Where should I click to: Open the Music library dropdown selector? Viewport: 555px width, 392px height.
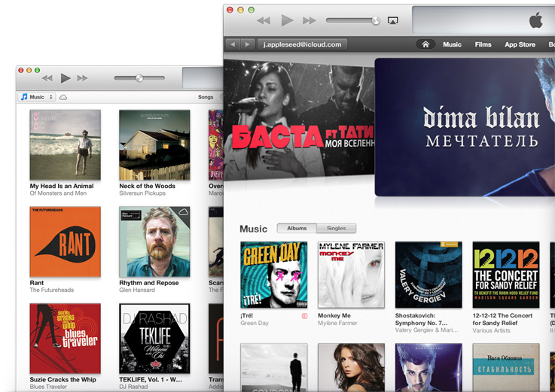[x=37, y=97]
